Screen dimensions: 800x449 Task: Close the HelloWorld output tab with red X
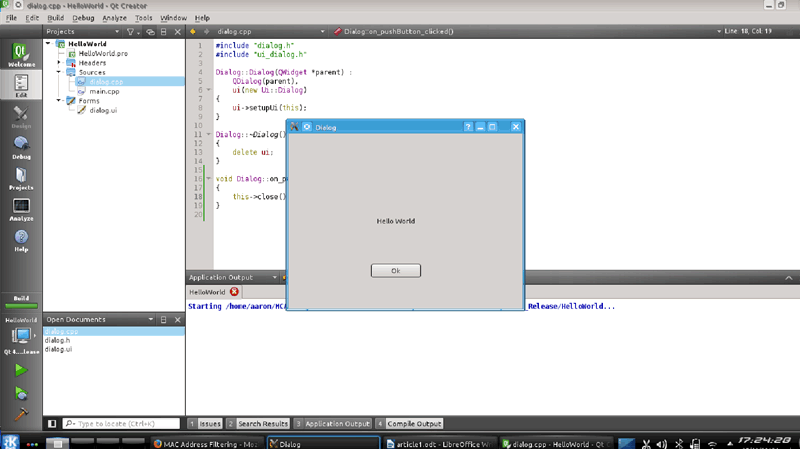pos(234,291)
